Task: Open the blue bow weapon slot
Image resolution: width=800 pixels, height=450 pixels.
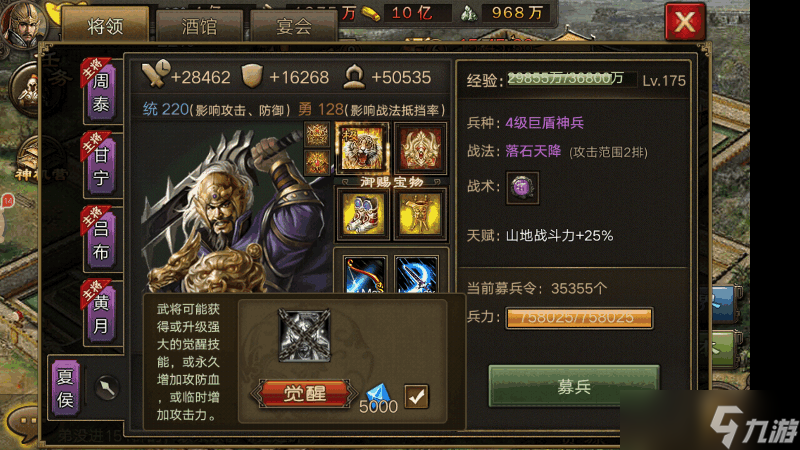Action: tap(365, 274)
